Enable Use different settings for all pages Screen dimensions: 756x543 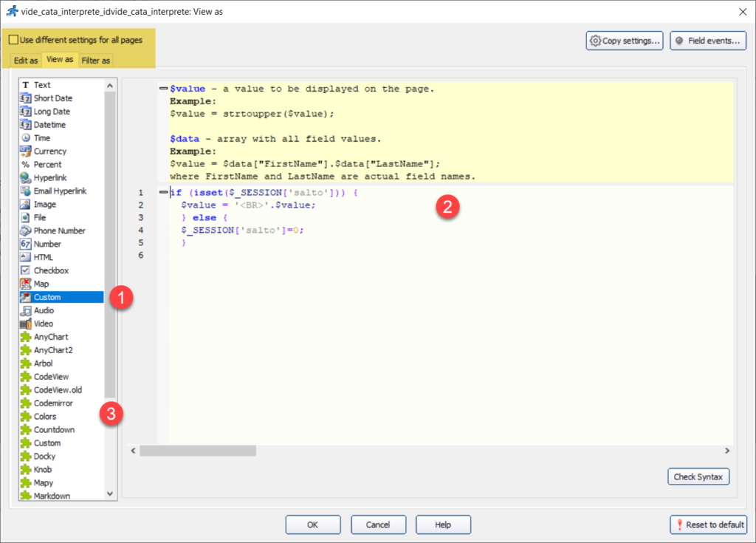(14, 40)
